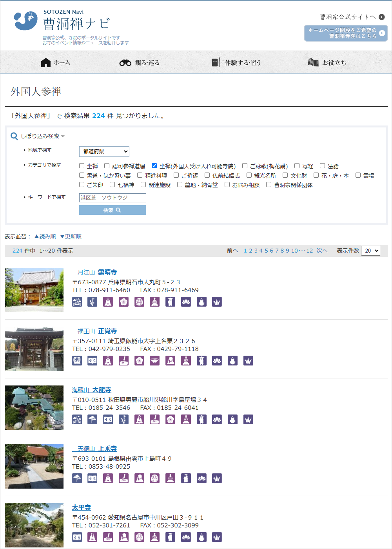Uncheck 坐禅(外国人受け入れ可能寺院) checkbox
The image size is (392, 549).
coord(154,166)
